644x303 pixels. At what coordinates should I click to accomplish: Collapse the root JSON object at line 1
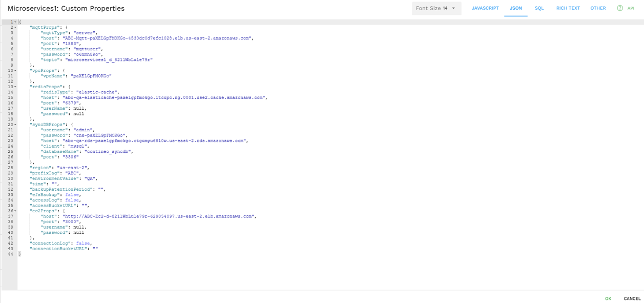click(x=15, y=22)
